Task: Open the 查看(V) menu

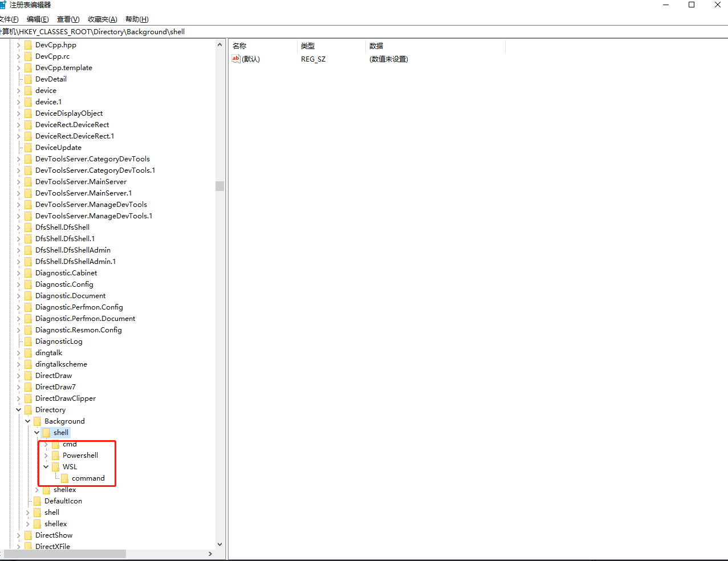Action: [x=68, y=19]
